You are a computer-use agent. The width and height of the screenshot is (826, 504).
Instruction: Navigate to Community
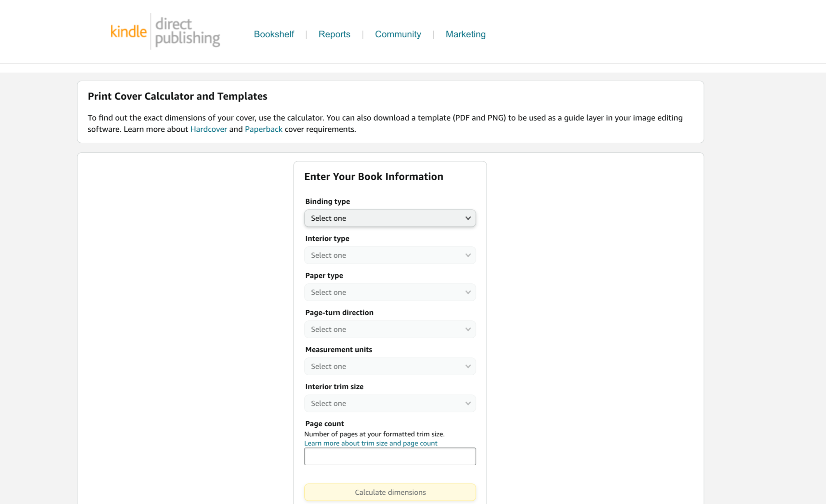coord(398,34)
